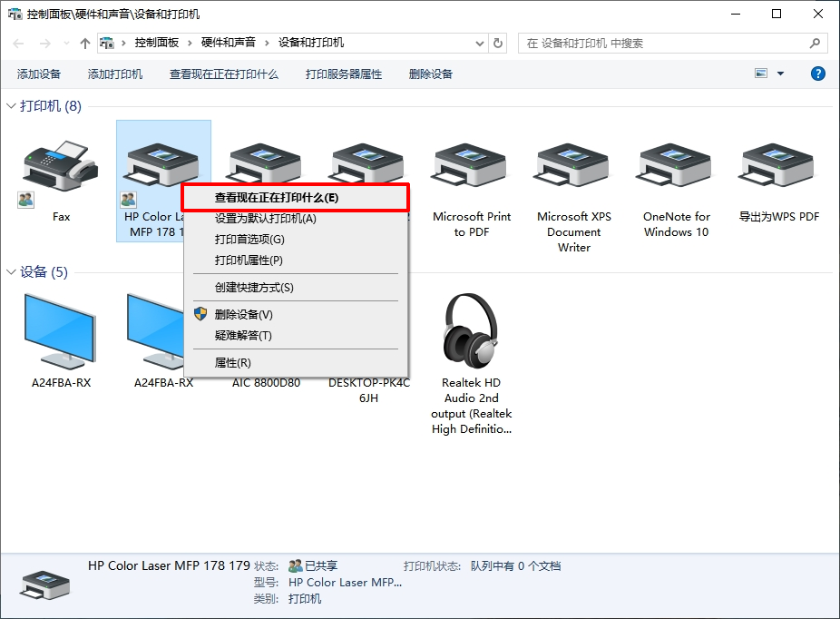Select the HP Color Laser MFP printer icon
840x619 pixels.
pos(163,166)
